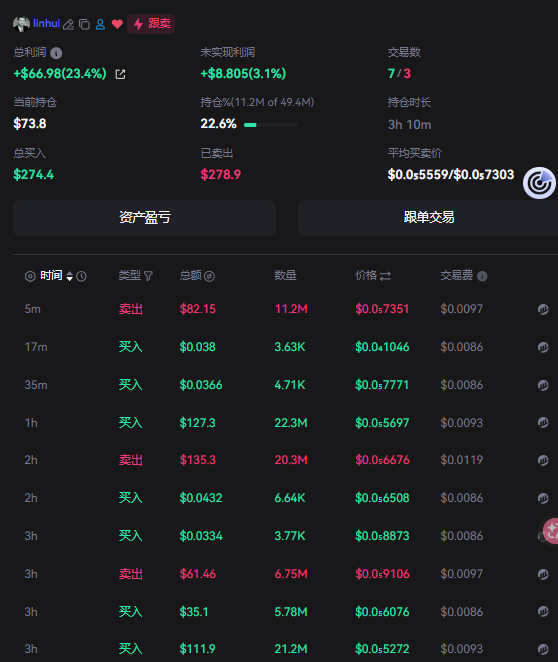558x662 pixels.
Task: Click the $278.9 sold value
Action: point(221,174)
